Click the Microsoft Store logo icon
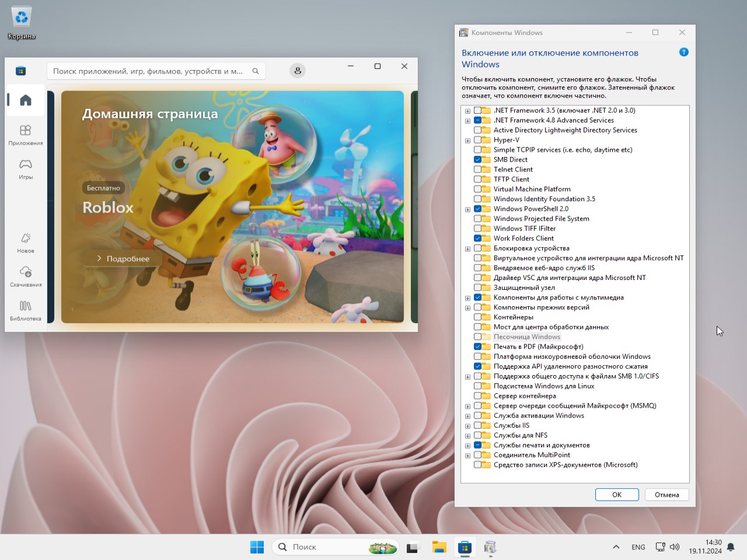The height and width of the screenshot is (560, 747). (21, 71)
